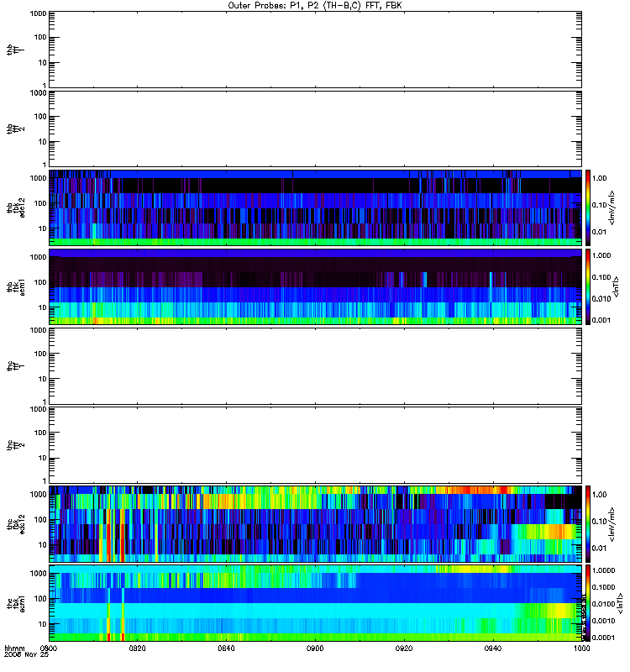Select the thc fbk edc12 color bar
This screenshot has width=630, height=672.
[x=588, y=524]
